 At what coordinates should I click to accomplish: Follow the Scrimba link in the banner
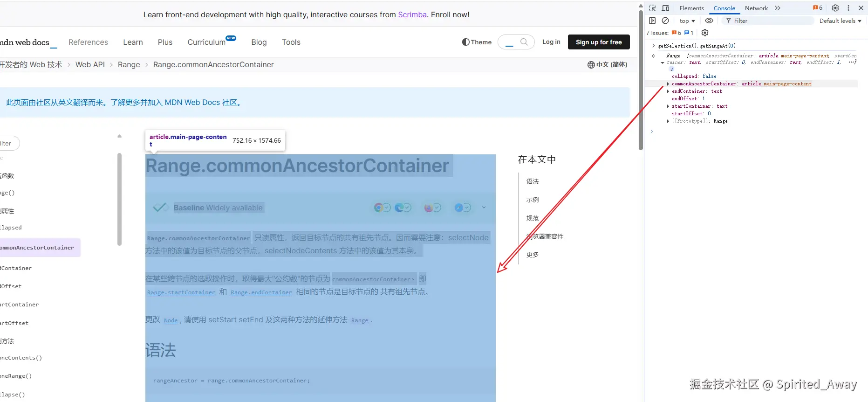[412, 14]
